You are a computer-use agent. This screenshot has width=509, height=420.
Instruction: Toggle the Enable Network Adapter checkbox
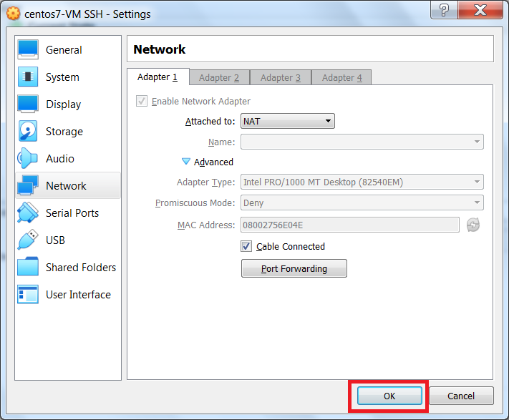[x=142, y=102]
